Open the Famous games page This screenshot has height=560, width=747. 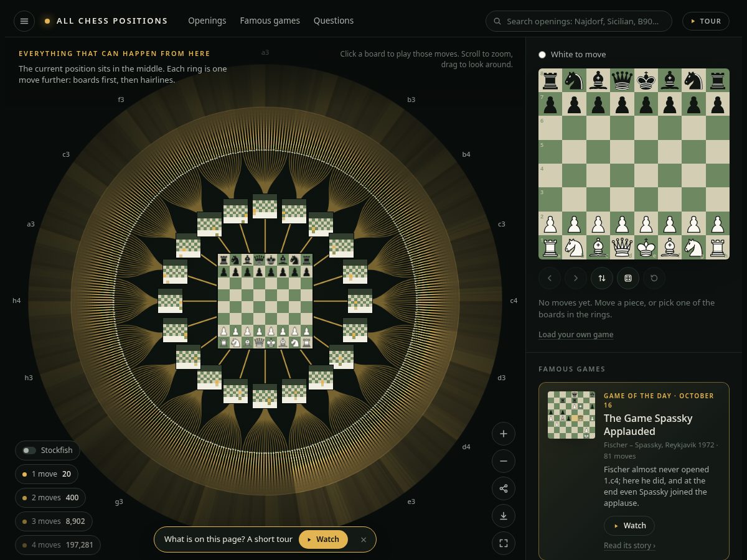coord(270,21)
